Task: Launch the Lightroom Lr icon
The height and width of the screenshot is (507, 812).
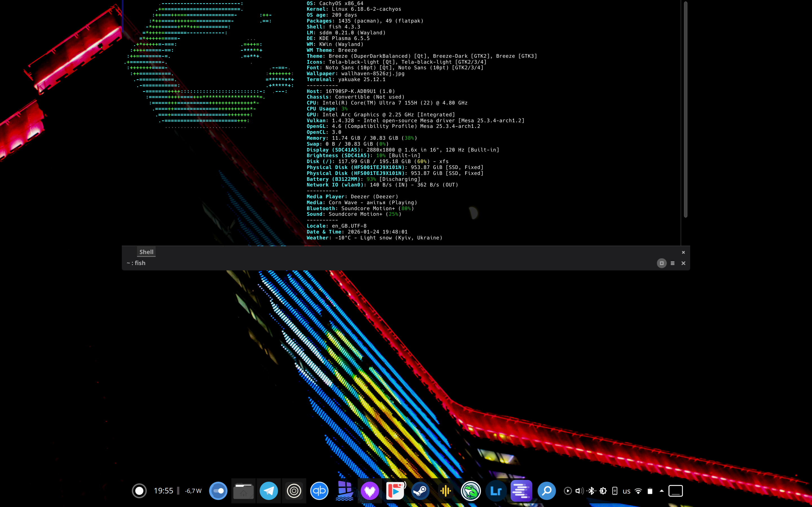Action: (x=496, y=491)
